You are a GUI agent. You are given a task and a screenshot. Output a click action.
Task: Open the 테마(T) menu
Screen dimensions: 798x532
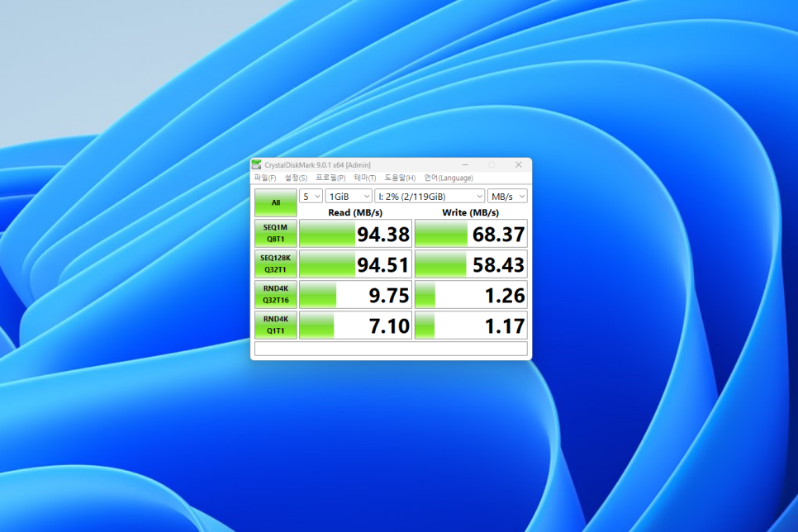tap(365, 178)
